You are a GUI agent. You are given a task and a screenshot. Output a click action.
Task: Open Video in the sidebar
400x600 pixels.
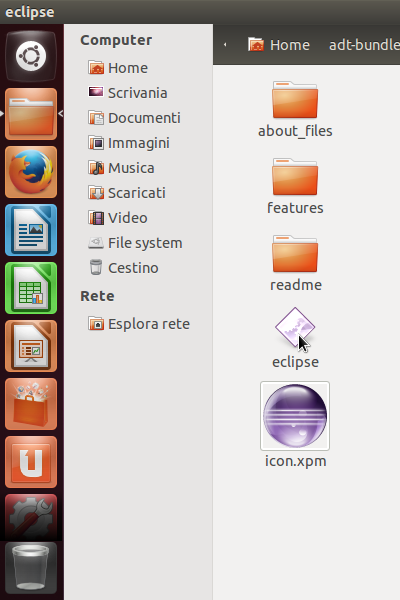[118, 218]
